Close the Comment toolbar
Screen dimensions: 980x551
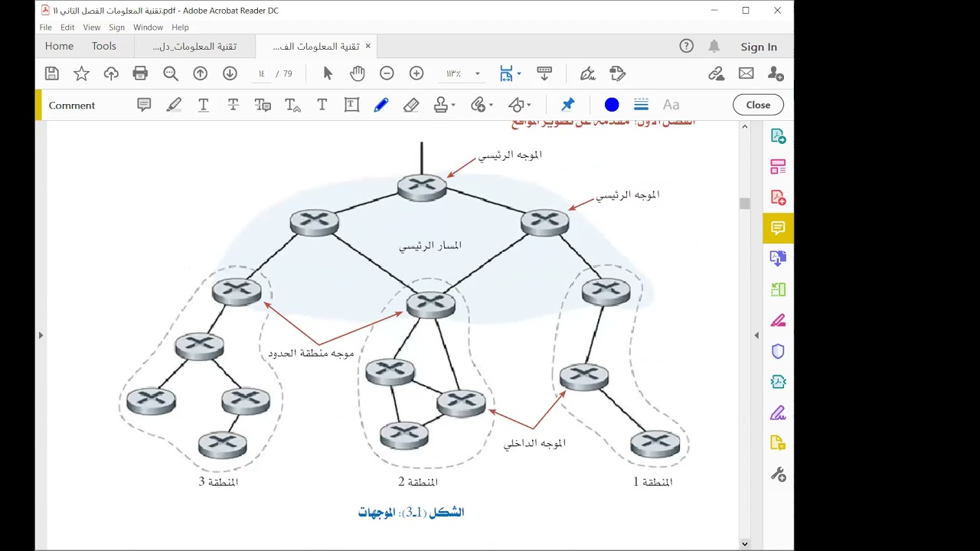pos(758,105)
